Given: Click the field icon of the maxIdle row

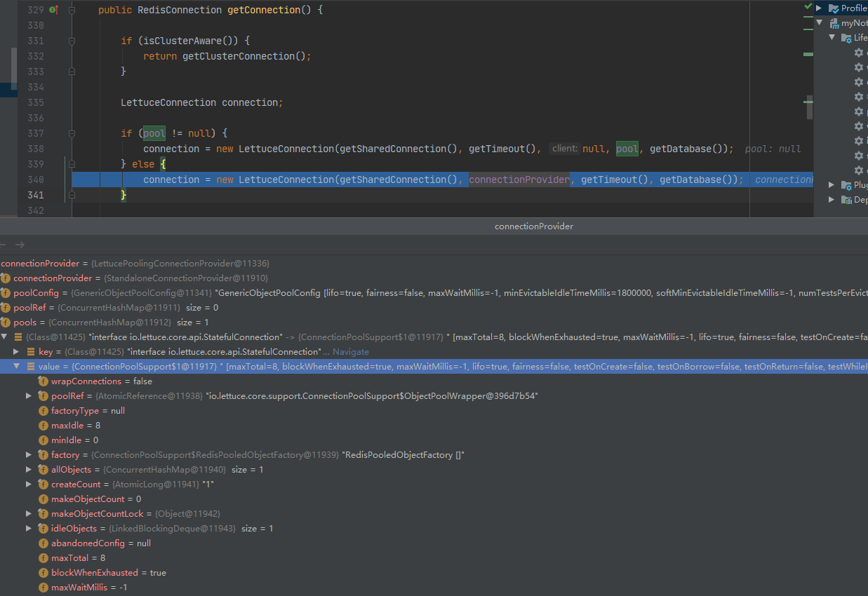Looking at the screenshot, I should [44, 426].
